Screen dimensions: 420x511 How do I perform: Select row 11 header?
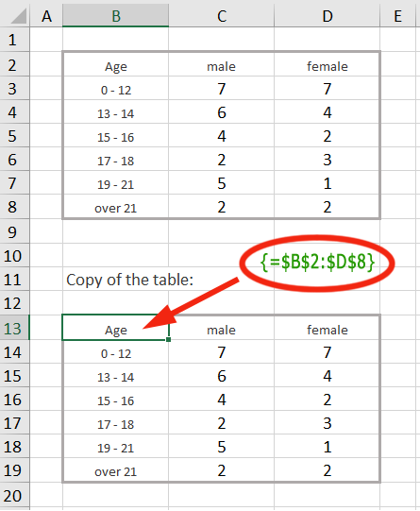(x=15, y=279)
